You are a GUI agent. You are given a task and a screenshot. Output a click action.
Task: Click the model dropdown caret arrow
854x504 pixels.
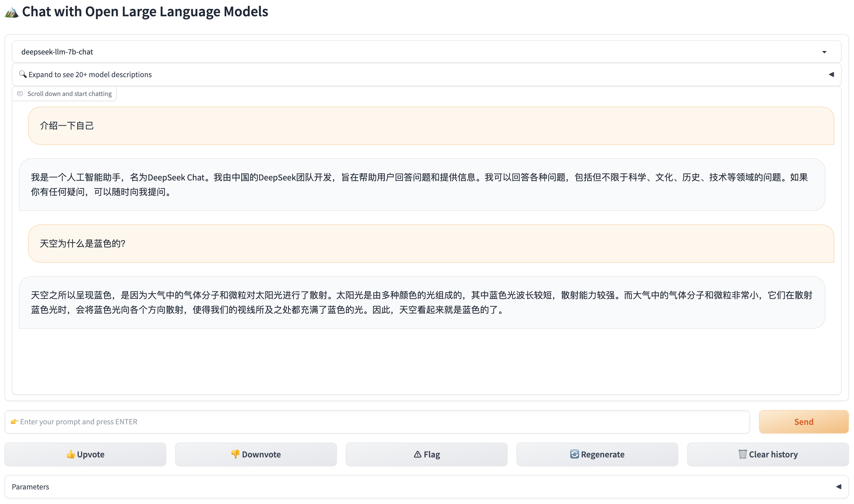coord(824,52)
